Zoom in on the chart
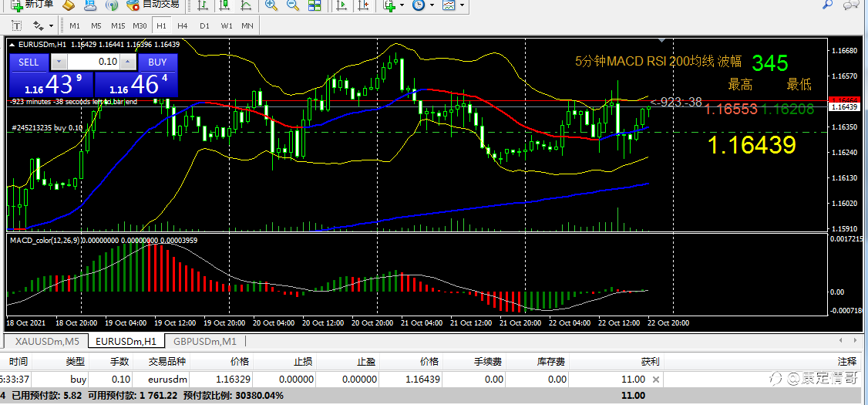 tap(271, 5)
